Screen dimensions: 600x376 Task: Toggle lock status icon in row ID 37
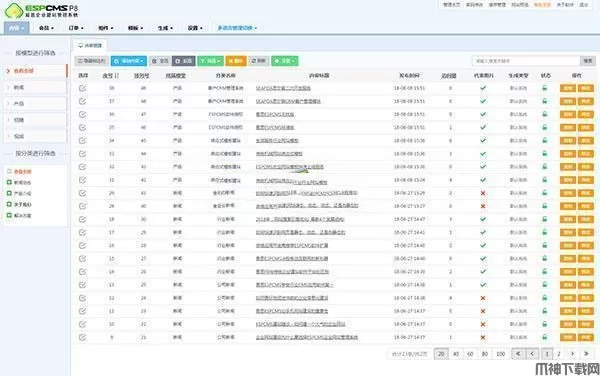click(x=545, y=101)
